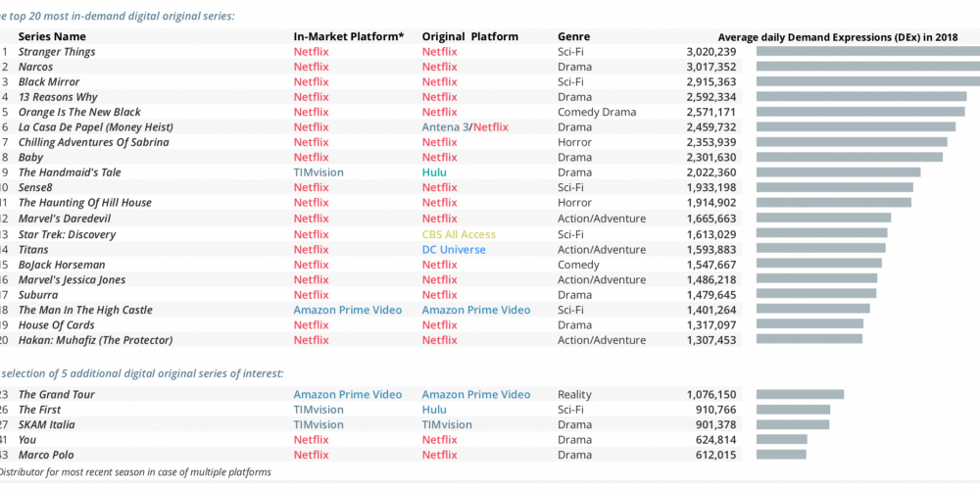The height and width of the screenshot is (490, 980).
Task: Click the Average daily Demand Expressions header
Action: click(838, 37)
